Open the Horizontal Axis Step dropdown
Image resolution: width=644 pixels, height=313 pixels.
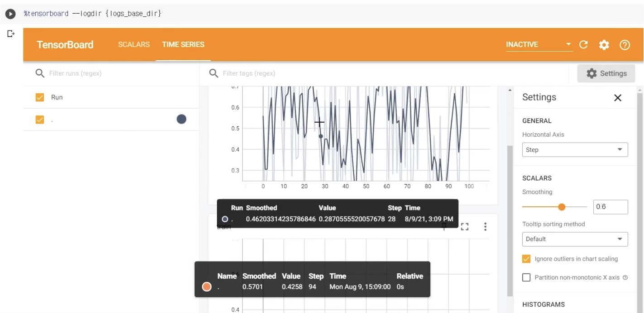pos(575,150)
